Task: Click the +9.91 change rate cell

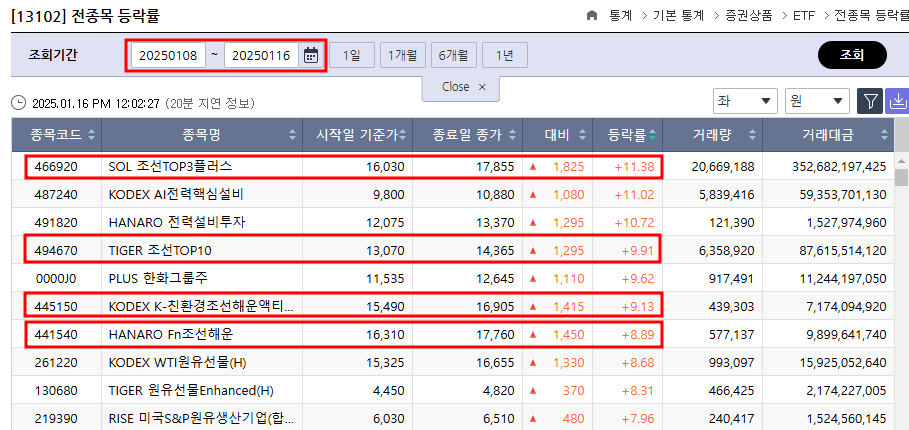Action: [637, 250]
